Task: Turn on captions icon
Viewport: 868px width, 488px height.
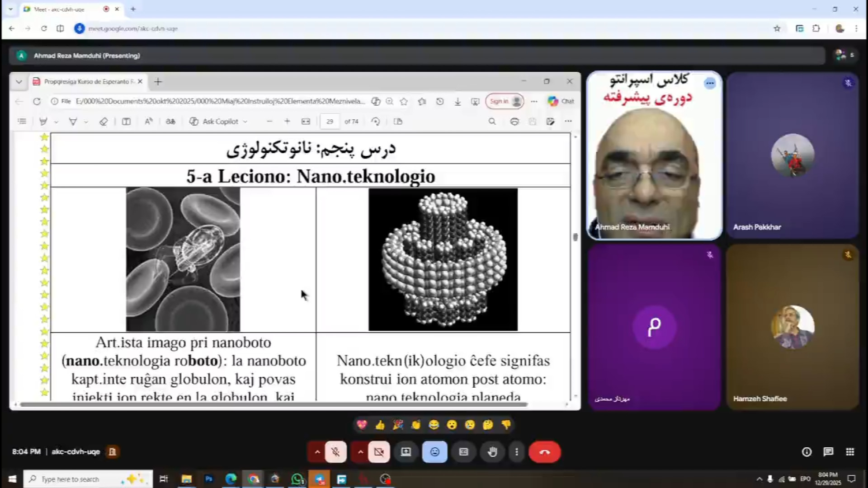Action: (463, 452)
